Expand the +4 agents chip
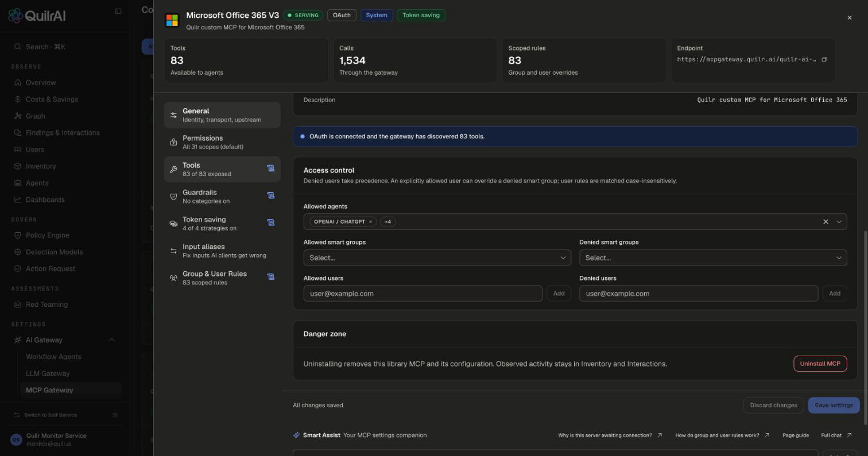Image resolution: width=868 pixels, height=456 pixels. (x=387, y=222)
